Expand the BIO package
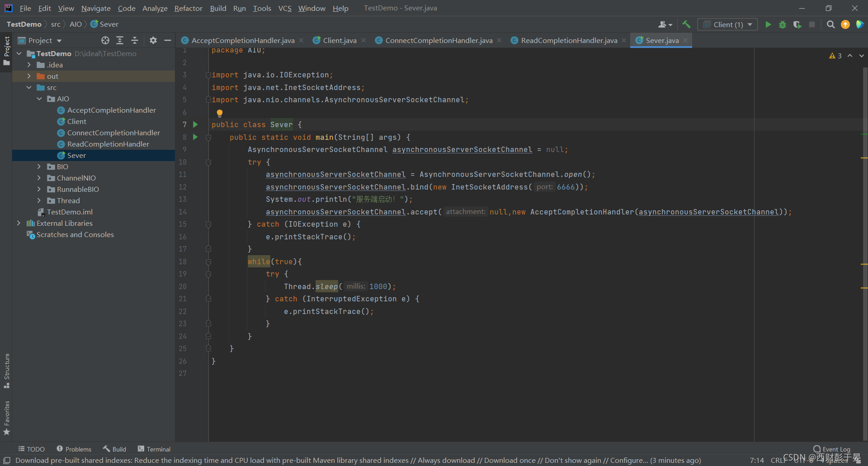Image resolution: width=868 pixels, height=466 pixels. point(39,166)
